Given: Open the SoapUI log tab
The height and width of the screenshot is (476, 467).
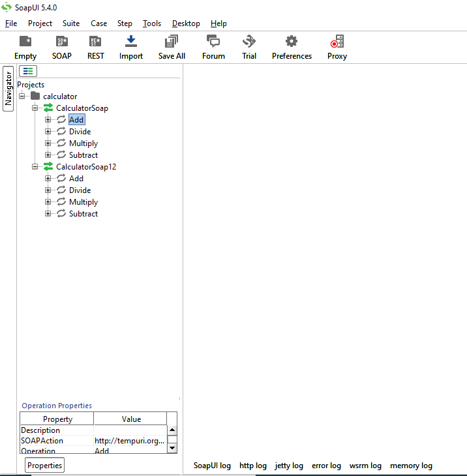Looking at the screenshot, I should tap(212, 466).
